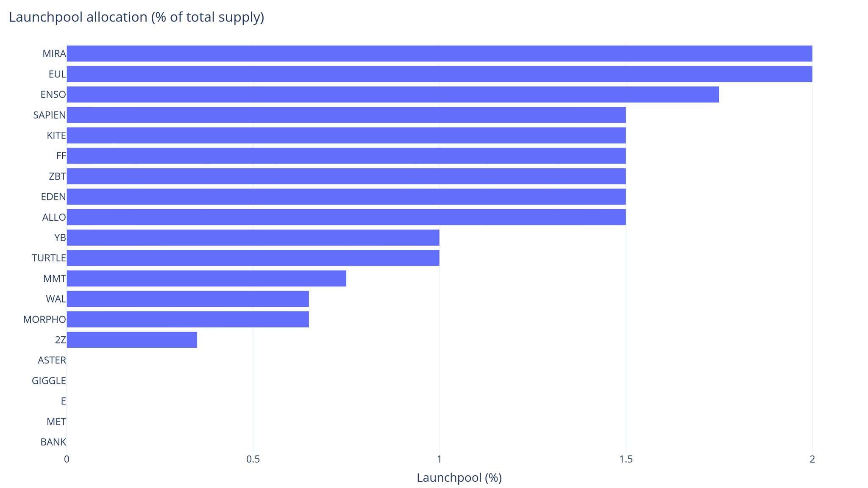Screen dimensions: 868x488
Task: Click the MMT bar
Action: tap(206, 278)
